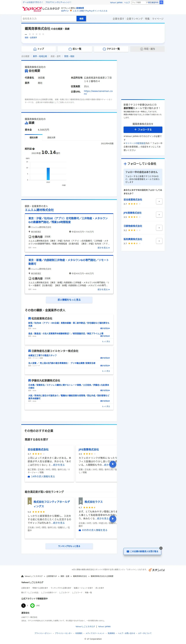Follow JFE商事株式会社 with plus button
Screen dimensions: 186x644
(x=159, y=215)
